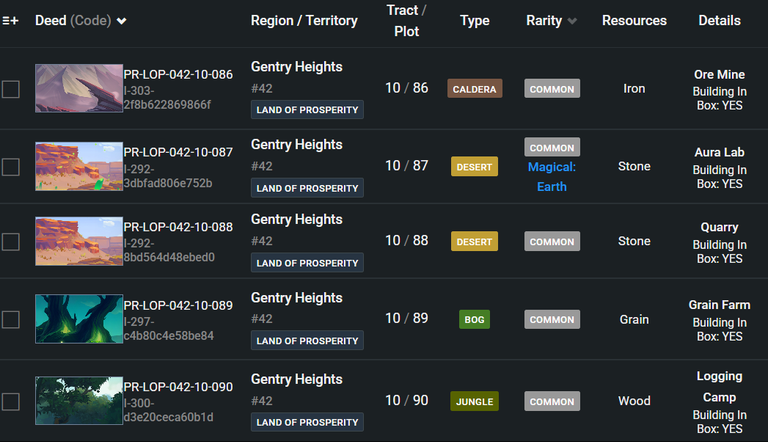Select the checkbox for deed PR-LOP-042-10-086
Viewport: 768px width, 442px height.
pyautogui.click(x=11, y=90)
